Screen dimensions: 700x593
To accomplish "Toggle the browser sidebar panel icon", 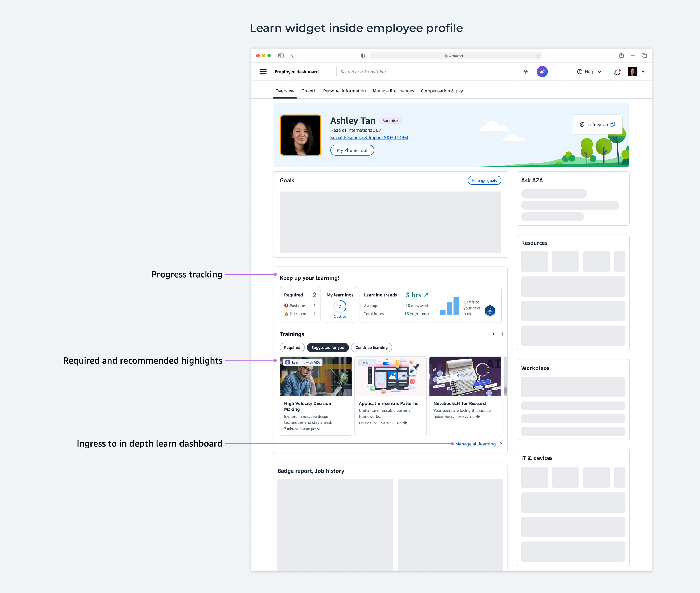I will [281, 55].
